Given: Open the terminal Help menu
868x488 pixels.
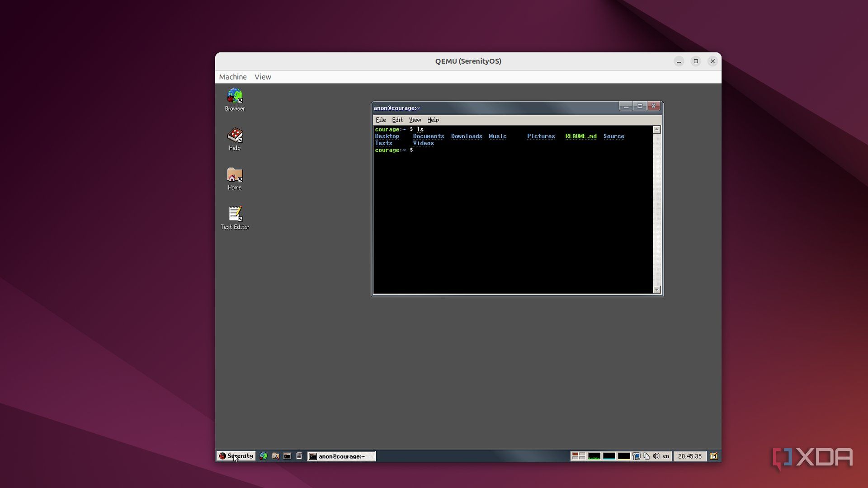Looking at the screenshot, I should (x=433, y=120).
